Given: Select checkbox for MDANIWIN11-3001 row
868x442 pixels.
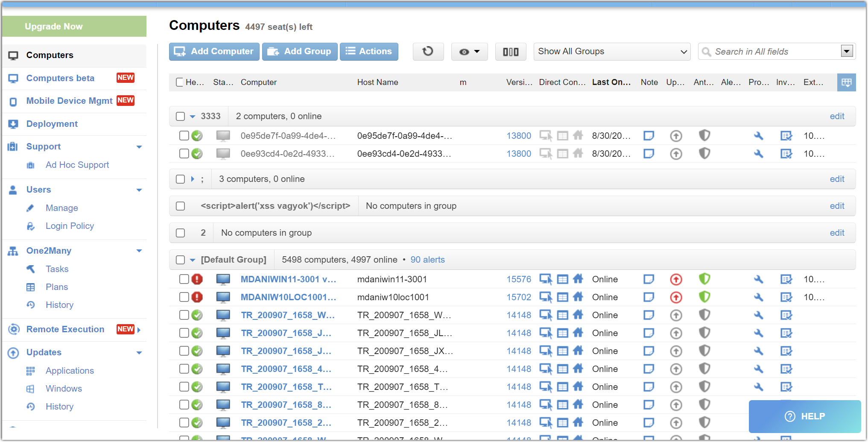Looking at the screenshot, I should (x=184, y=279).
